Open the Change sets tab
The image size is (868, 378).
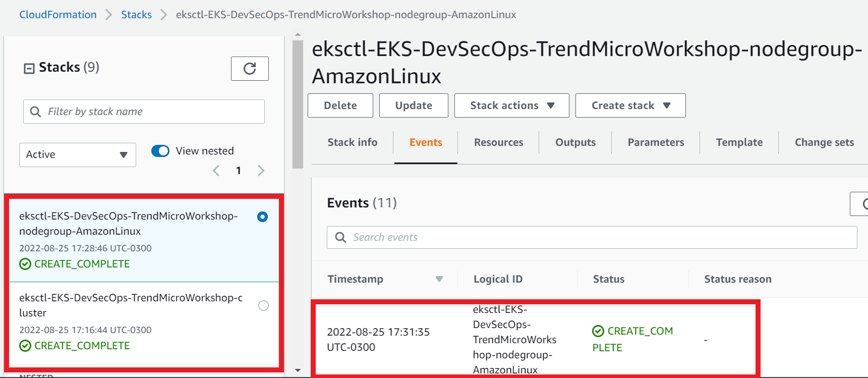click(x=824, y=142)
